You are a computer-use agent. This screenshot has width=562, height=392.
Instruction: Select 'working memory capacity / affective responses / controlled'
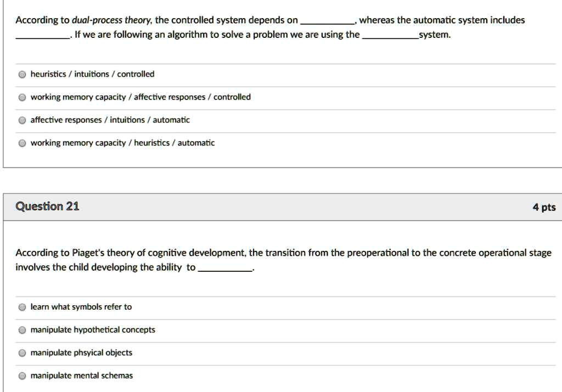click(22, 97)
